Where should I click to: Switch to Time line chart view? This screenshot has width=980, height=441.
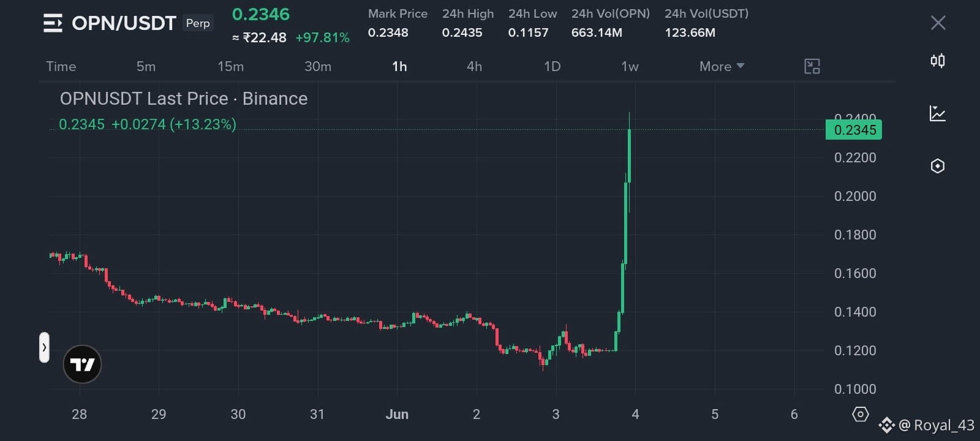(x=61, y=66)
